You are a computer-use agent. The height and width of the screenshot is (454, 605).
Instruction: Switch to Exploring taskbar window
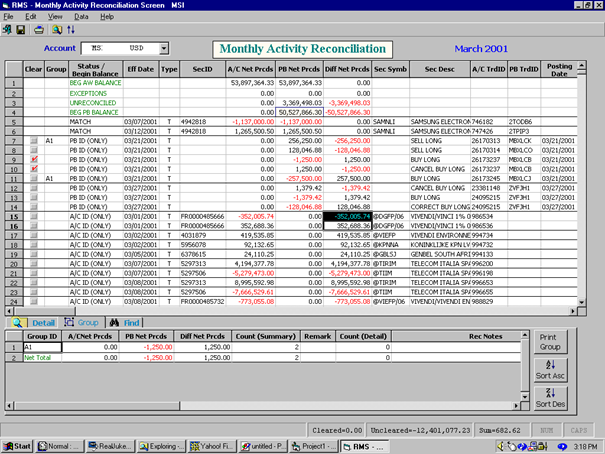[161, 446]
